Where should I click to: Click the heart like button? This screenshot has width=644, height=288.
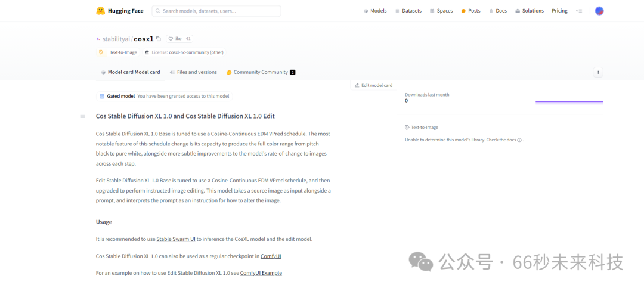click(175, 39)
